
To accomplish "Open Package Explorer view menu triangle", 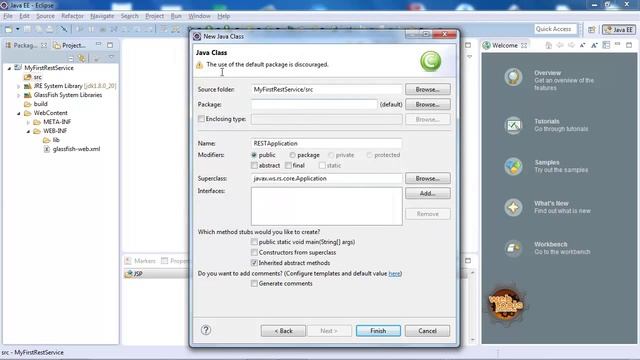I will 111,58.
